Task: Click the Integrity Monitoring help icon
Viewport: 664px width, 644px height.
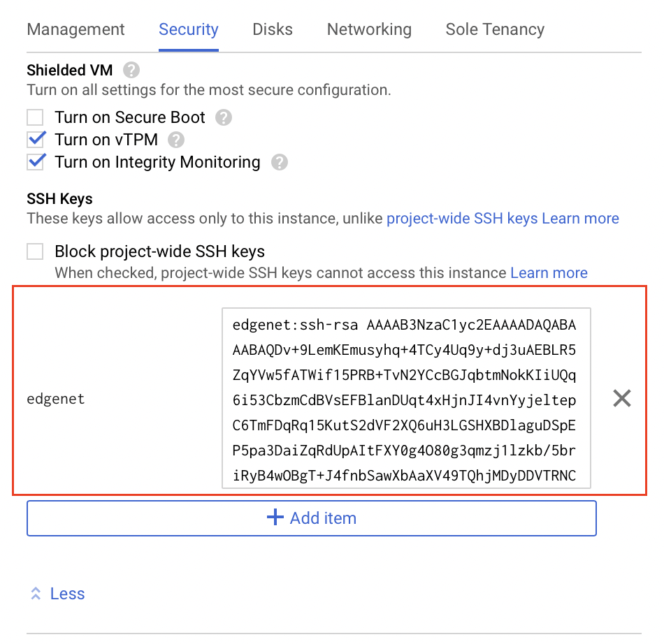Action: pyautogui.click(x=279, y=162)
